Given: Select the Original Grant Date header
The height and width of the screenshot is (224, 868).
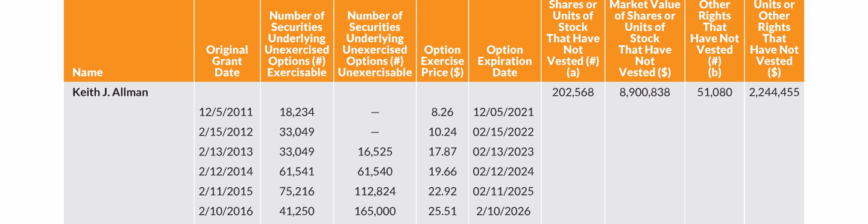Looking at the screenshot, I should [x=227, y=61].
